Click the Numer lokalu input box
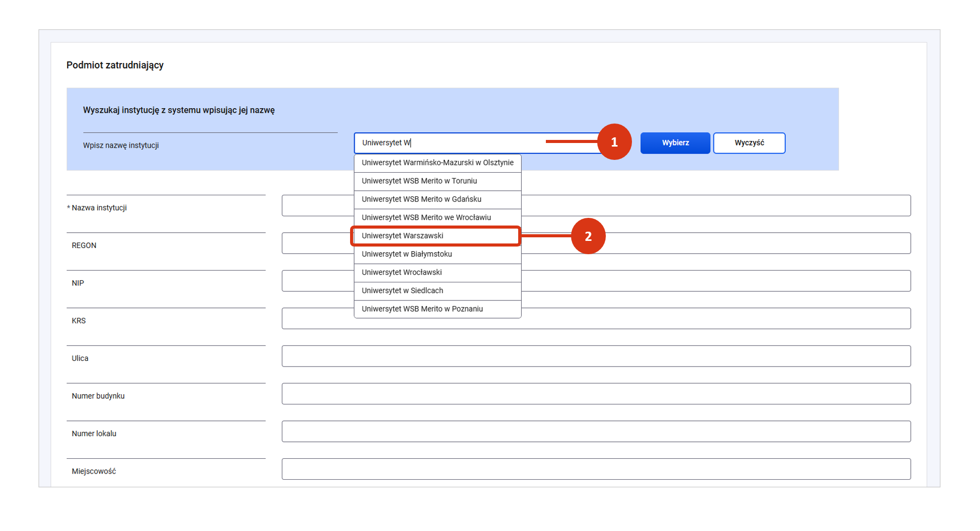This screenshot has width=980, height=531. tap(596, 432)
